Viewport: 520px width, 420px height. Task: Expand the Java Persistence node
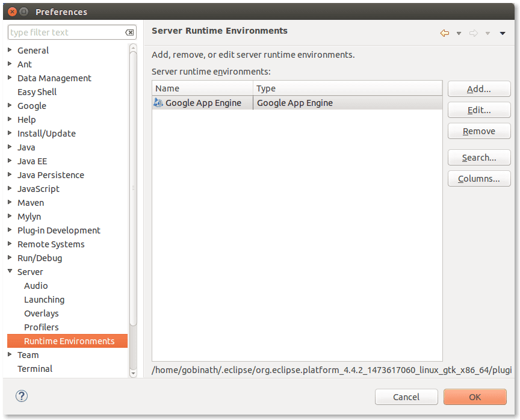(10, 174)
